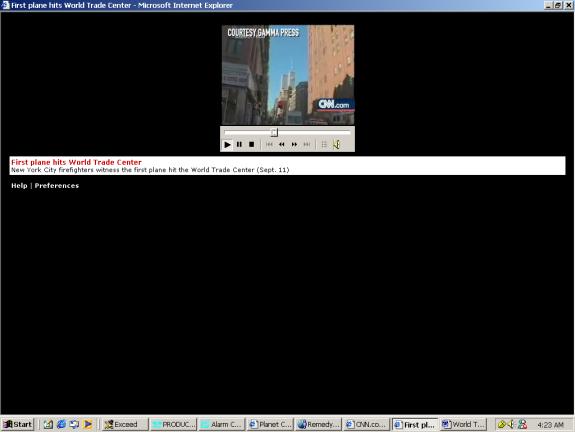Viewport: 575px width, 432px height.
Task: Click the rewind double-arrow button
Action: click(x=282, y=144)
